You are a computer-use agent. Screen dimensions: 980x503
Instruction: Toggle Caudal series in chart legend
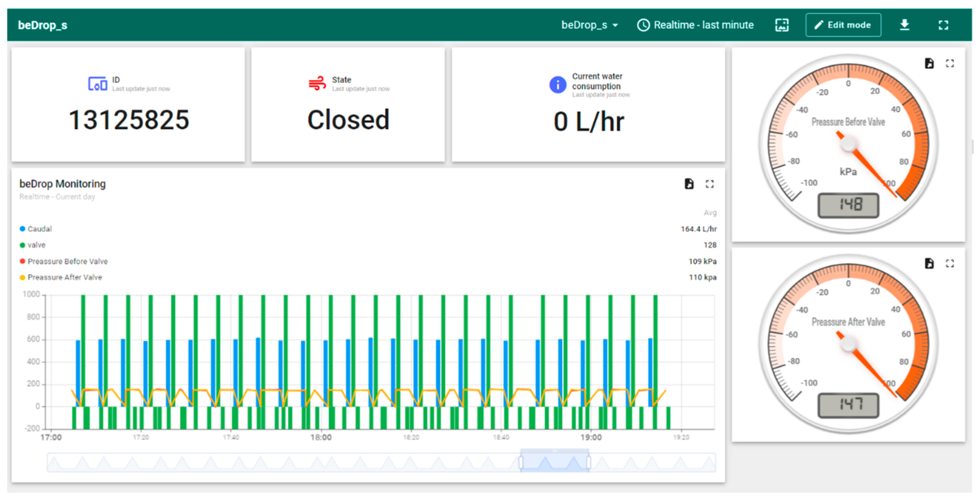39,229
